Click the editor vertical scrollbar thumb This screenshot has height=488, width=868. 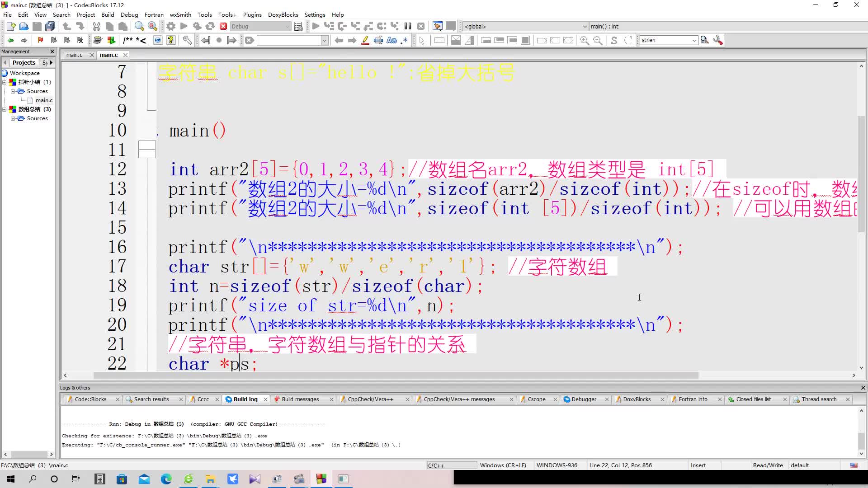pyautogui.click(x=861, y=174)
